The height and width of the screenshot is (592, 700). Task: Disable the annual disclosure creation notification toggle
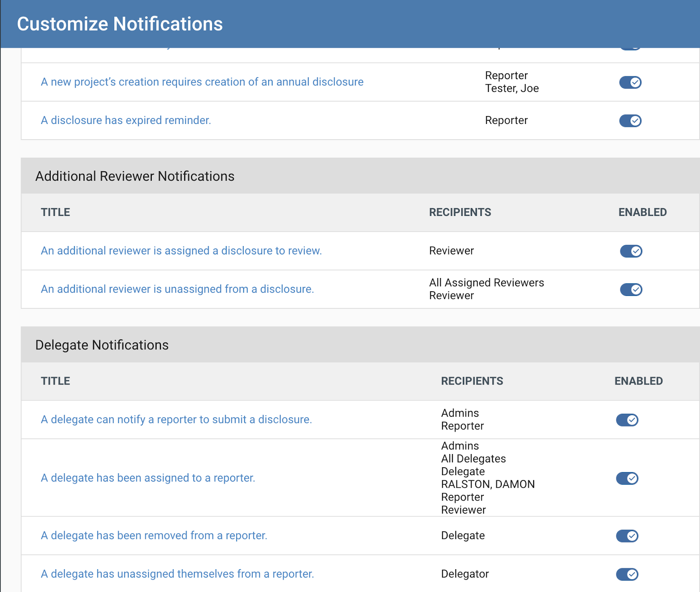pos(630,82)
